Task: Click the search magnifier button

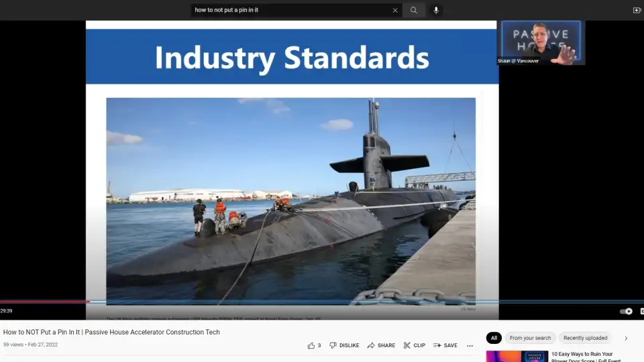Action: pos(414,10)
